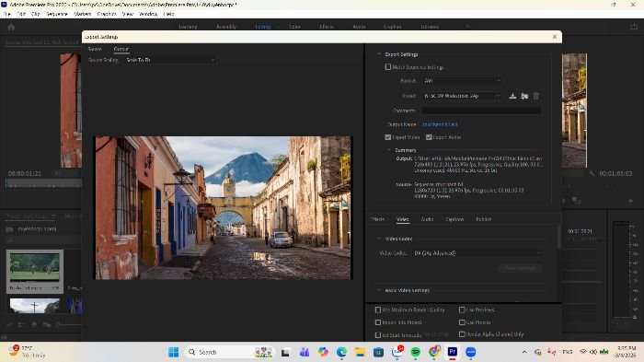The height and width of the screenshot is (362, 644).
Task: Open Microsoft Edge from the taskbar
Action: [x=341, y=352]
